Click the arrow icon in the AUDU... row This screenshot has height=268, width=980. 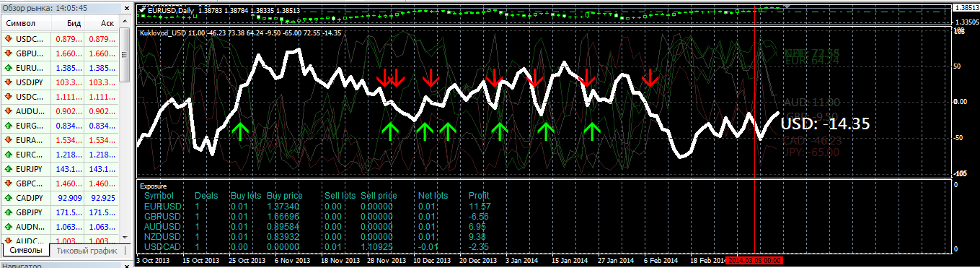(8, 111)
